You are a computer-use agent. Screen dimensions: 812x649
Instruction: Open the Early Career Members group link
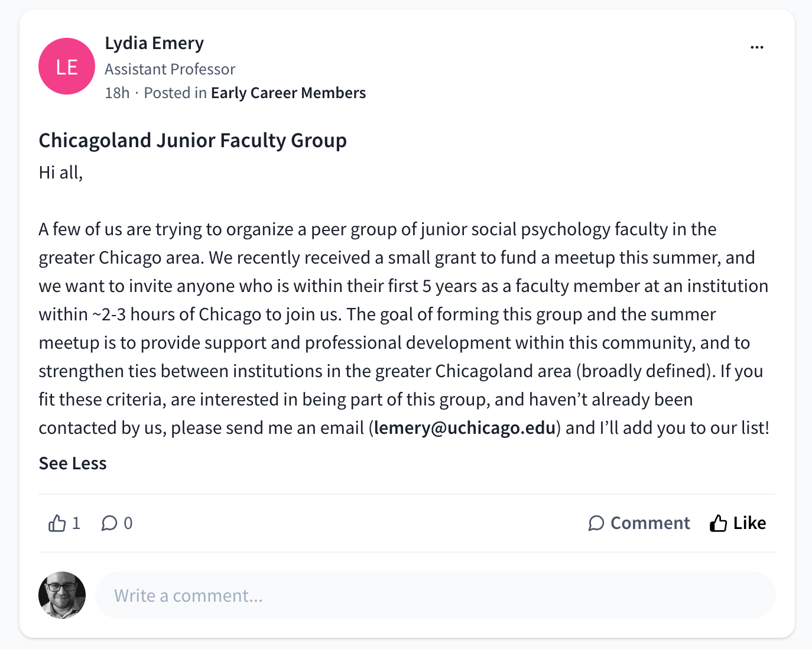[288, 93]
